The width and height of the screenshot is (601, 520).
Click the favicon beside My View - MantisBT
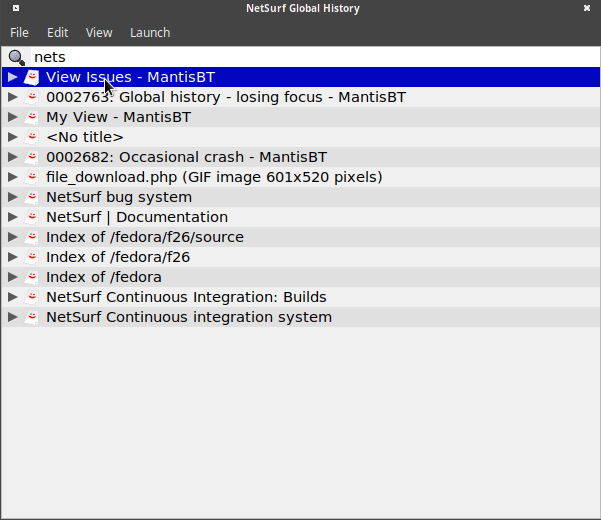(32, 117)
